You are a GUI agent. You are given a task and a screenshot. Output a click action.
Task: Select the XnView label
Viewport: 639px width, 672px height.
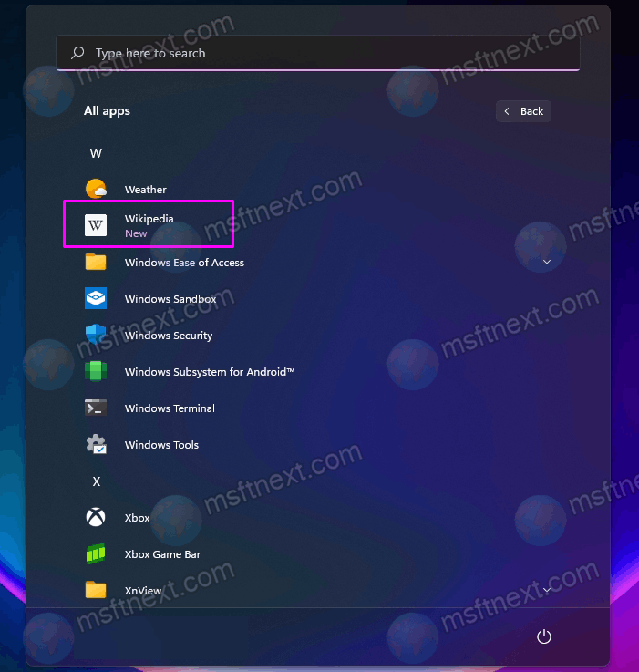143,591
